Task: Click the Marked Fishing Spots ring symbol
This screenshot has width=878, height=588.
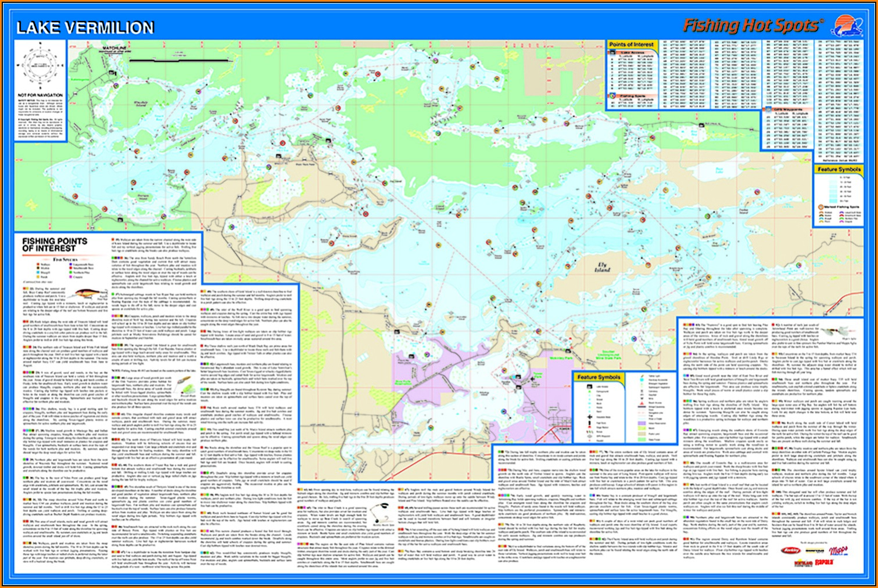Action: click(x=821, y=206)
